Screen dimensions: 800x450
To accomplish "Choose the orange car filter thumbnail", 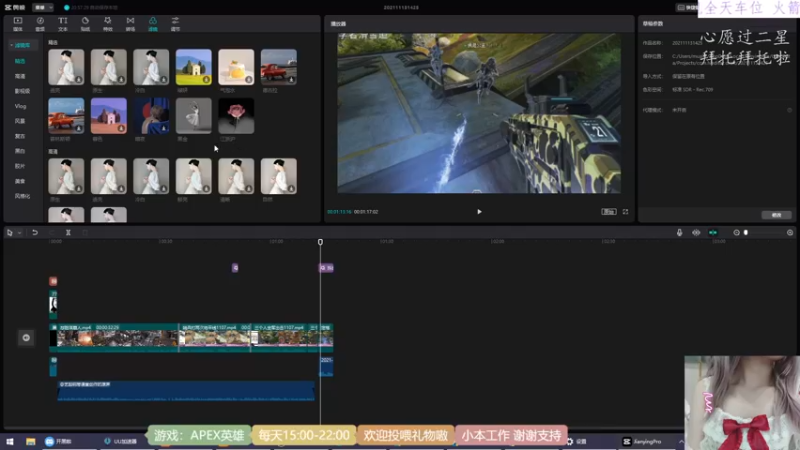I will pyautogui.click(x=66, y=116).
